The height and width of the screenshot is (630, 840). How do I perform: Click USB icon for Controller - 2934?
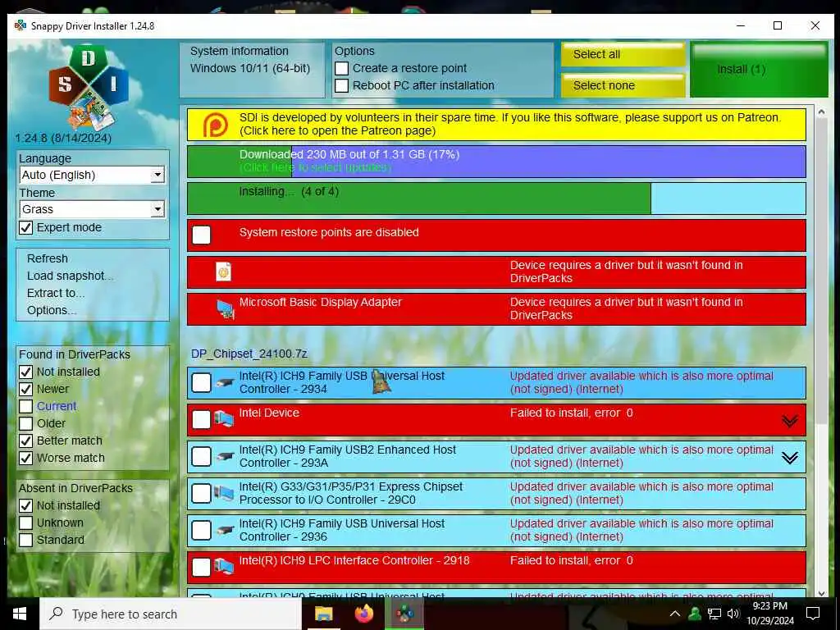coord(225,382)
